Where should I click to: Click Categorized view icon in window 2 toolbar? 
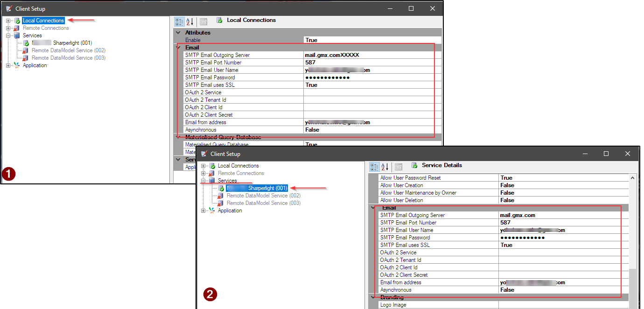point(374,167)
